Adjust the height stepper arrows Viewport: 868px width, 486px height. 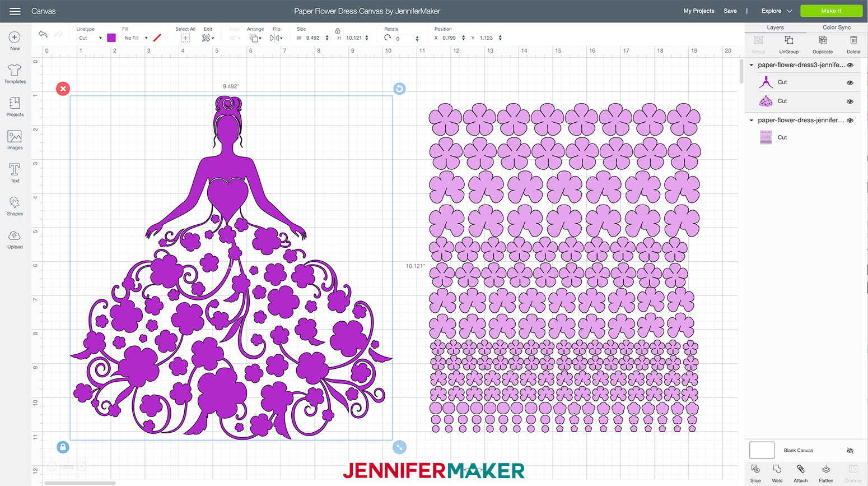(367, 38)
